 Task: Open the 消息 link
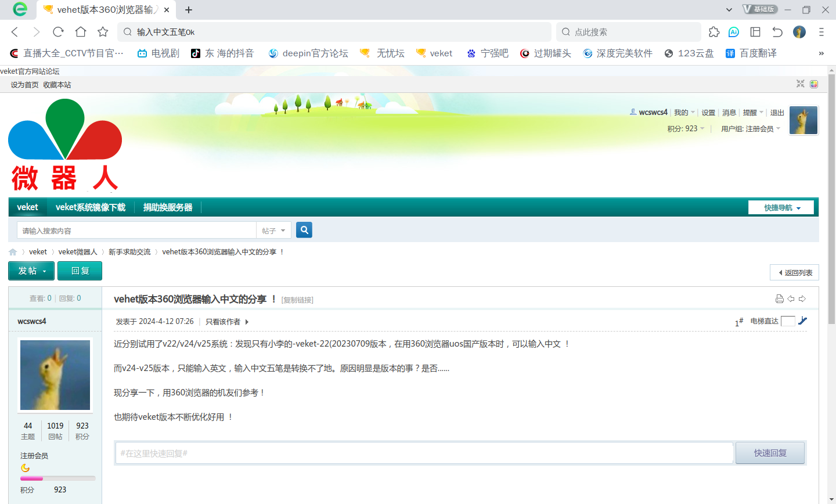coord(729,113)
